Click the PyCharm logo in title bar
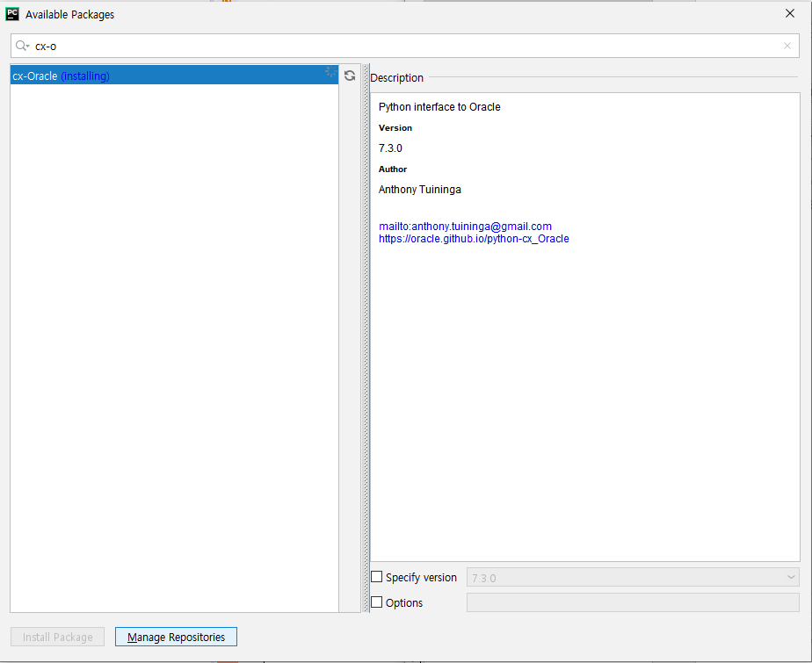Screen dimensions: 812x663 (12, 14)
